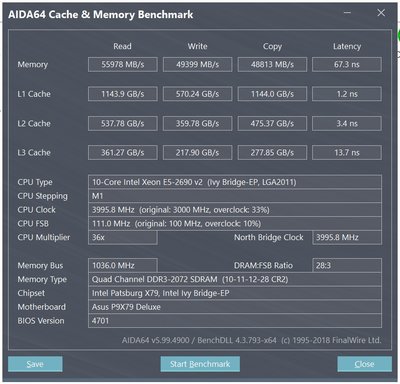
Task: Minimize the AIDA64 benchmark window
Action: coord(347,13)
